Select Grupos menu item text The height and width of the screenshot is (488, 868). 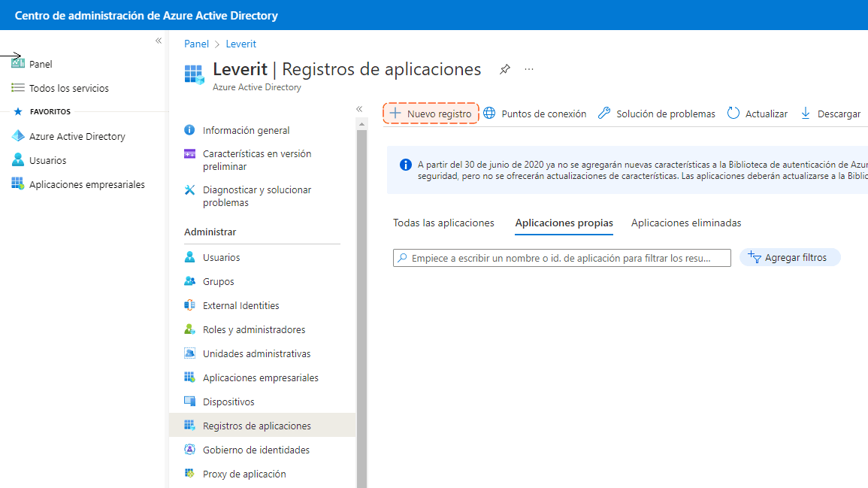point(218,281)
